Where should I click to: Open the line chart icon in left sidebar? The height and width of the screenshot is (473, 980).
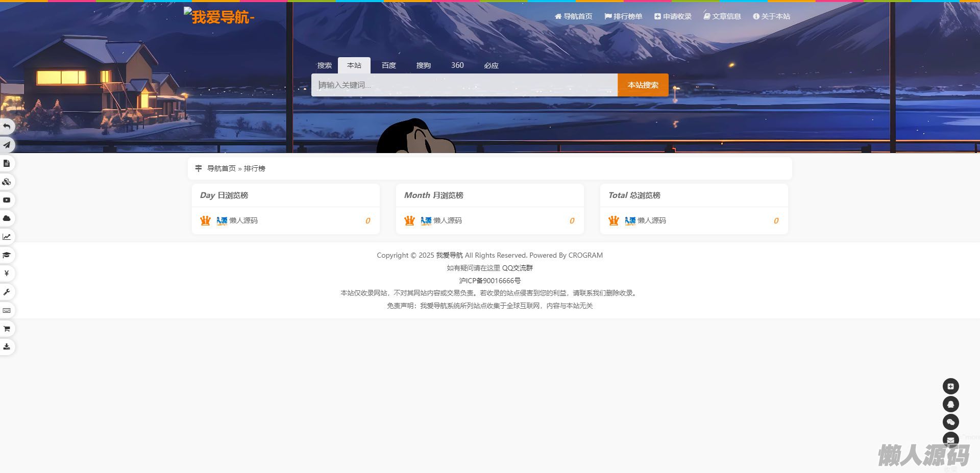point(7,237)
